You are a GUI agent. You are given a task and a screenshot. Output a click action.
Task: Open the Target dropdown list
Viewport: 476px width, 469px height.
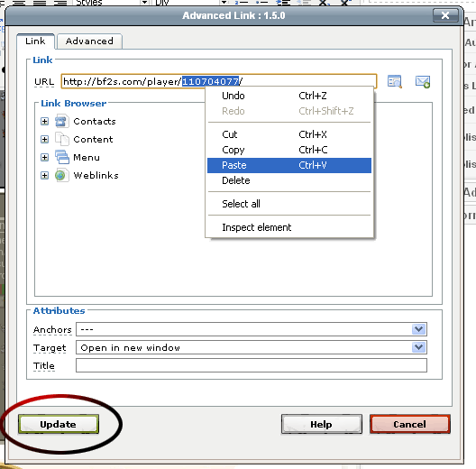pyautogui.click(x=419, y=347)
